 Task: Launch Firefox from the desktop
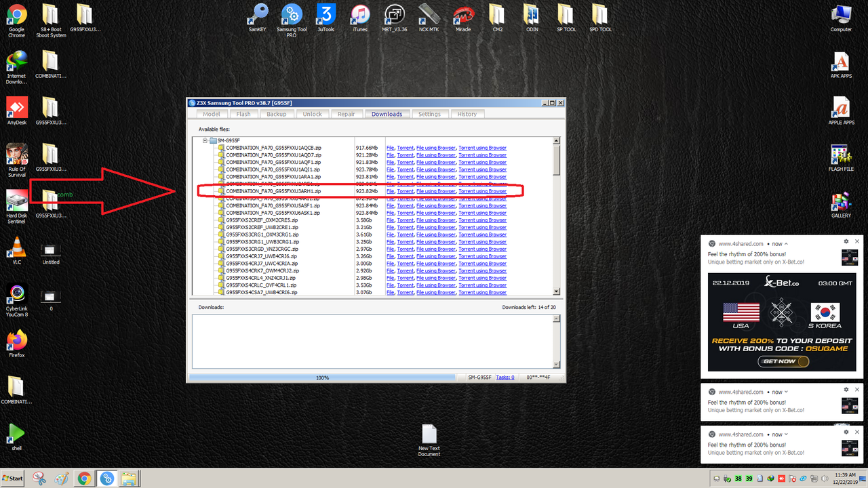click(x=16, y=344)
